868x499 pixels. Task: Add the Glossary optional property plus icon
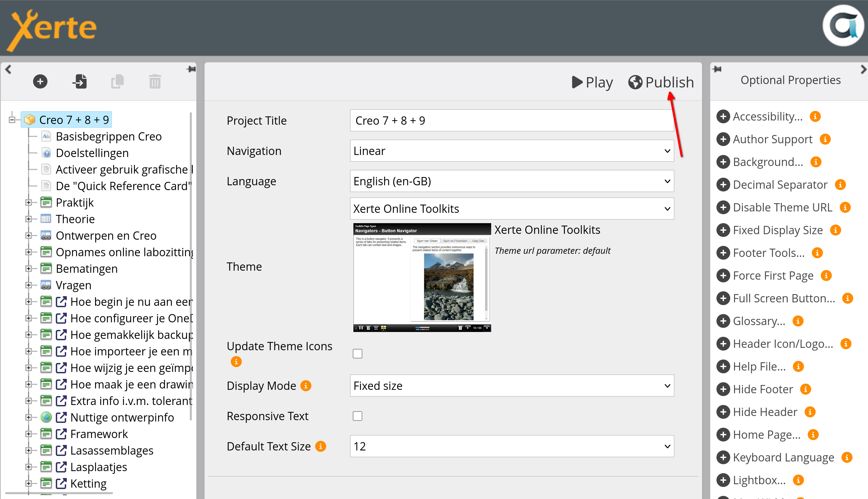[723, 321]
